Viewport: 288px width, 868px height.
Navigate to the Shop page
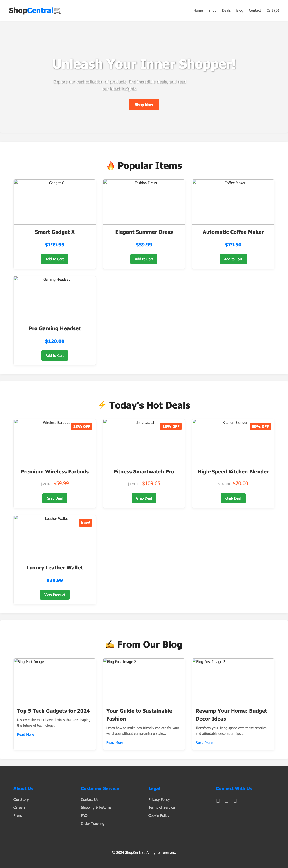[x=212, y=10]
